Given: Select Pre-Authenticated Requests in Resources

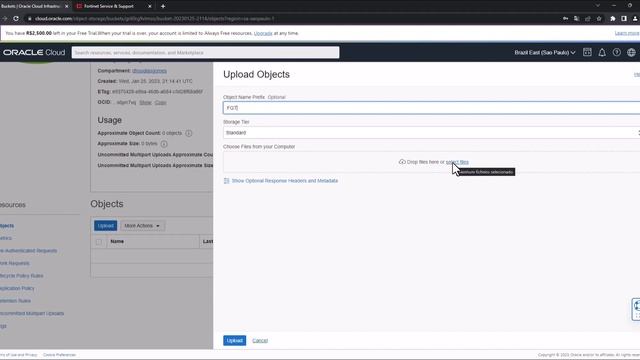Looking at the screenshot, I should (28, 251).
